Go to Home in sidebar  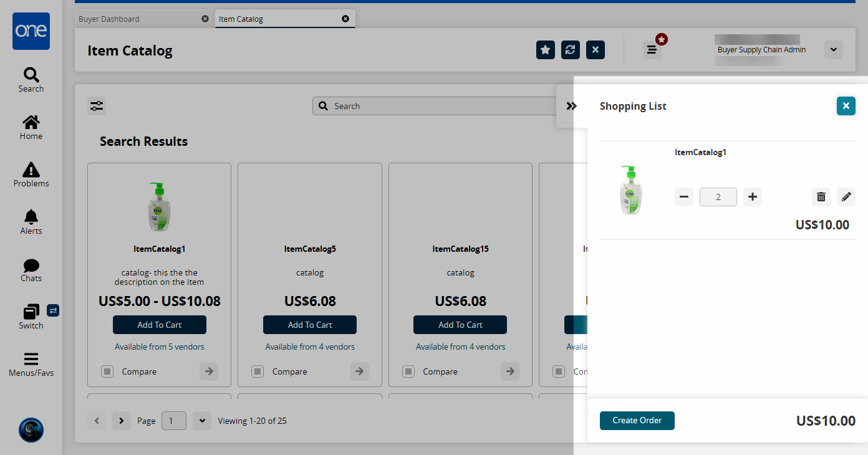point(31,127)
